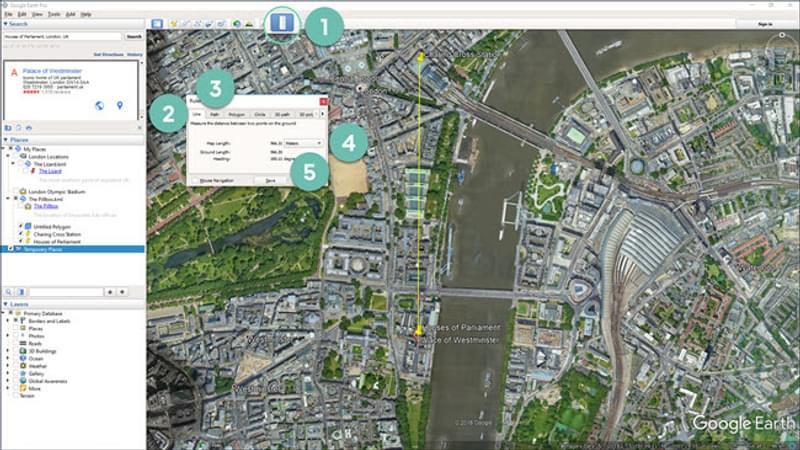The image size is (800, 450).
Task: Toggle the sidebar panel toolbar icon
Action: click(156, 23)
